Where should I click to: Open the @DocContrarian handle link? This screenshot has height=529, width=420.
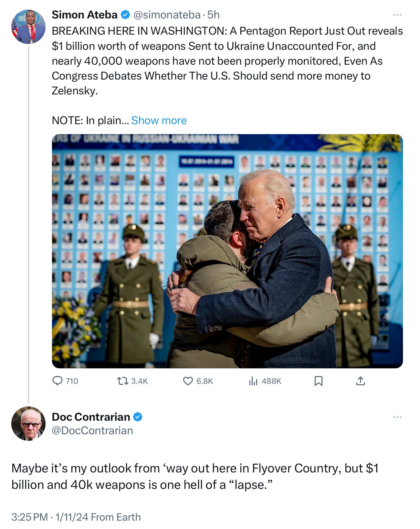point(92,431)
